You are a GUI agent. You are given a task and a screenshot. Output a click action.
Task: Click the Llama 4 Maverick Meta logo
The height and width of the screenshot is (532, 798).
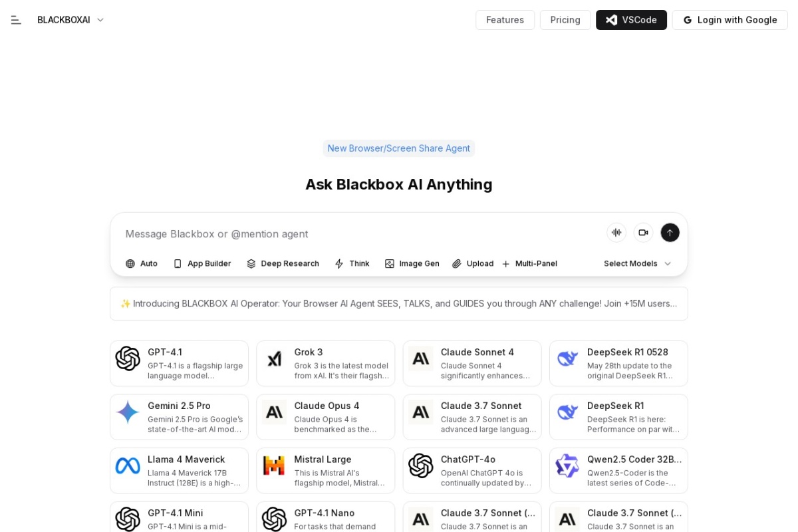click(128, 465)
